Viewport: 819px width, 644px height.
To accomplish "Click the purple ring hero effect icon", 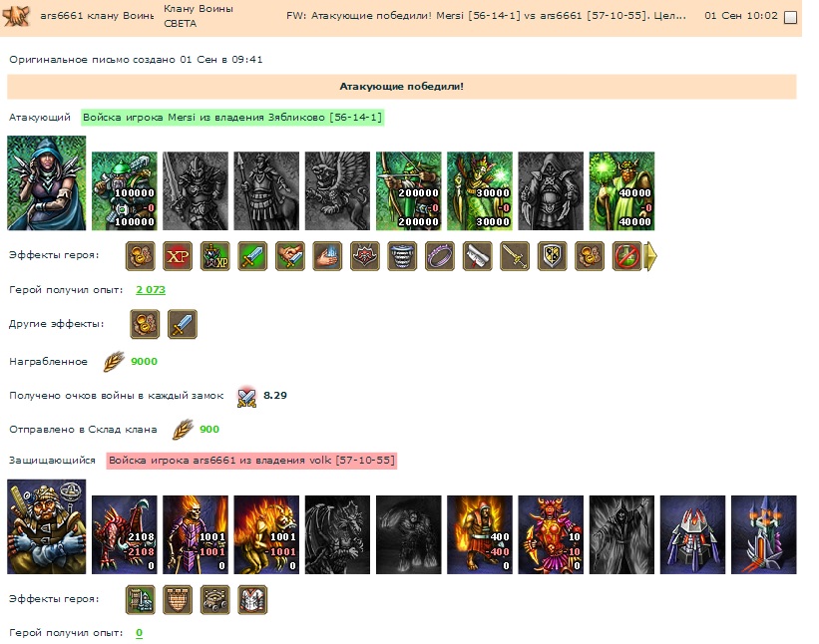I will (440, 256).
